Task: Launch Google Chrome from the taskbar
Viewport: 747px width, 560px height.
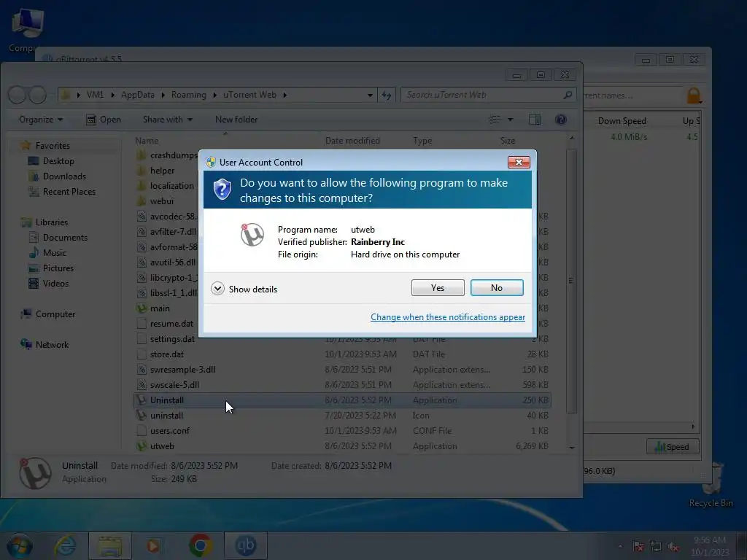Action: tap(200, 545)
